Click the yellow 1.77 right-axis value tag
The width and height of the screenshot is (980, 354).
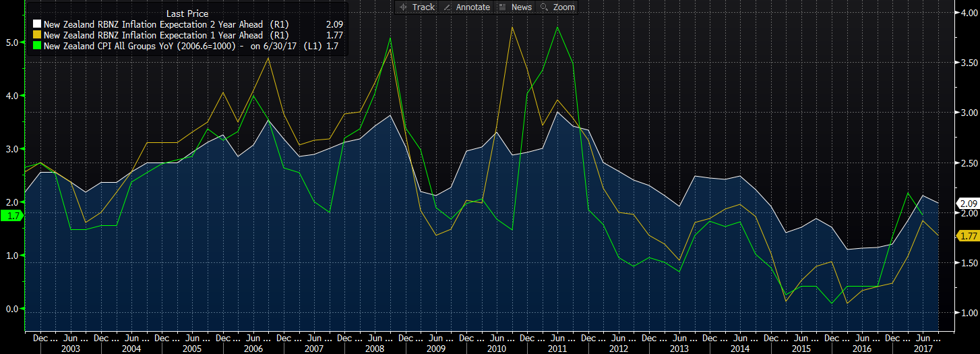coord(969,235)
